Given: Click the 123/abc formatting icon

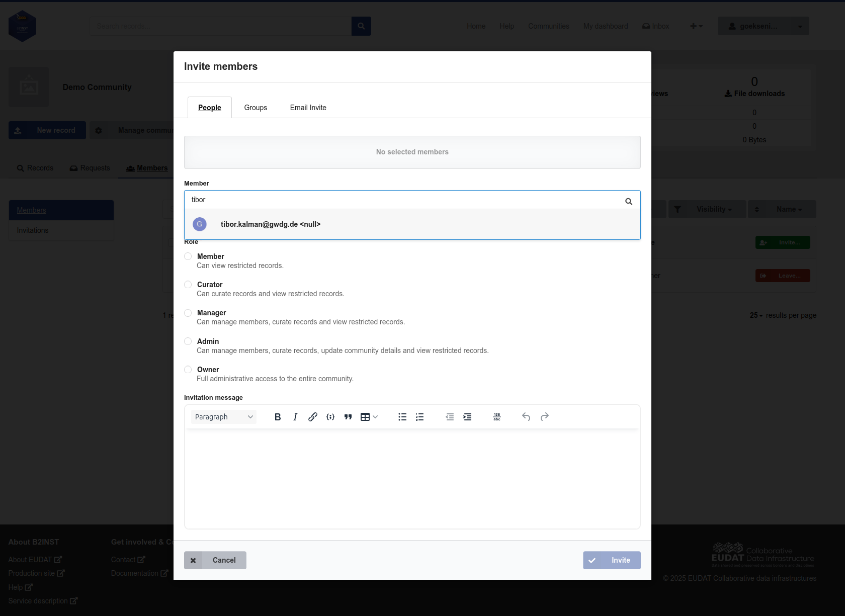Looking at the screenshot, I should tap(497, 417).
